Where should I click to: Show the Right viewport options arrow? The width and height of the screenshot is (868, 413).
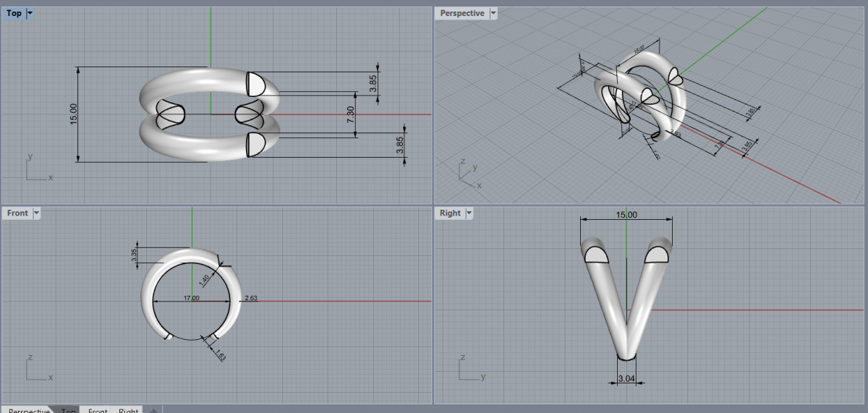pos(469,213)
